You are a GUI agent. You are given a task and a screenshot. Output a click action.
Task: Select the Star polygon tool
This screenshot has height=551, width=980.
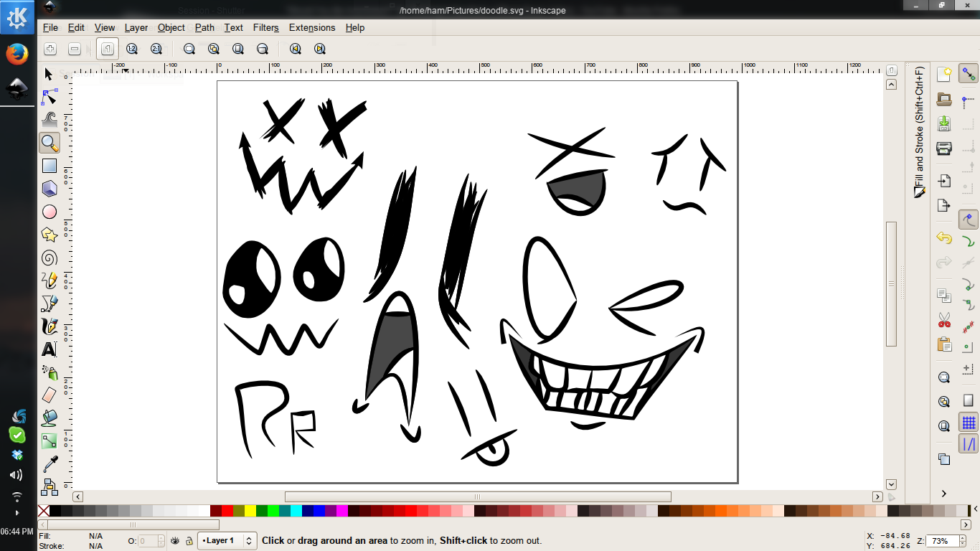(x=49, y=235)
